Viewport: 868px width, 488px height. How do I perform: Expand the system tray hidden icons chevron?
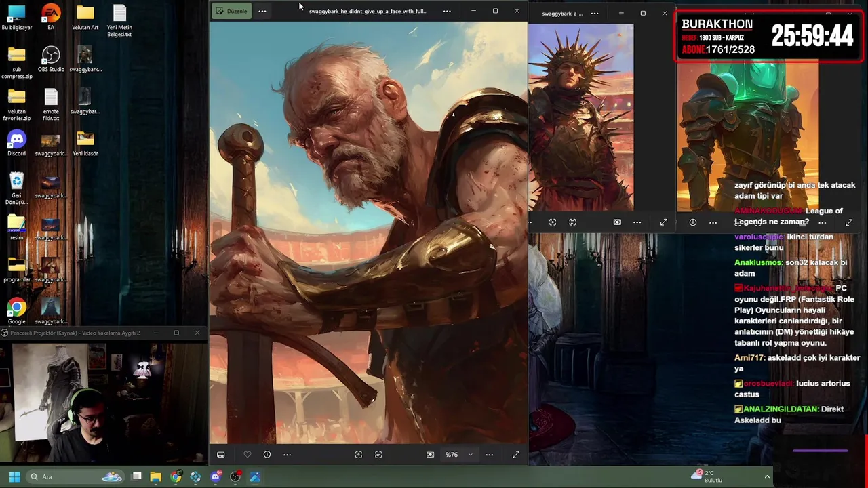767,476
